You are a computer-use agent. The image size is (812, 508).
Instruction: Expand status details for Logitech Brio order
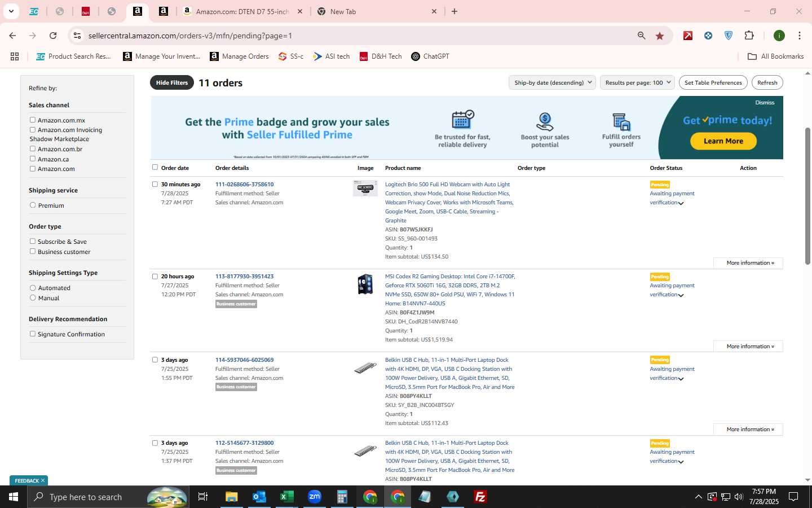pos(681,203)
